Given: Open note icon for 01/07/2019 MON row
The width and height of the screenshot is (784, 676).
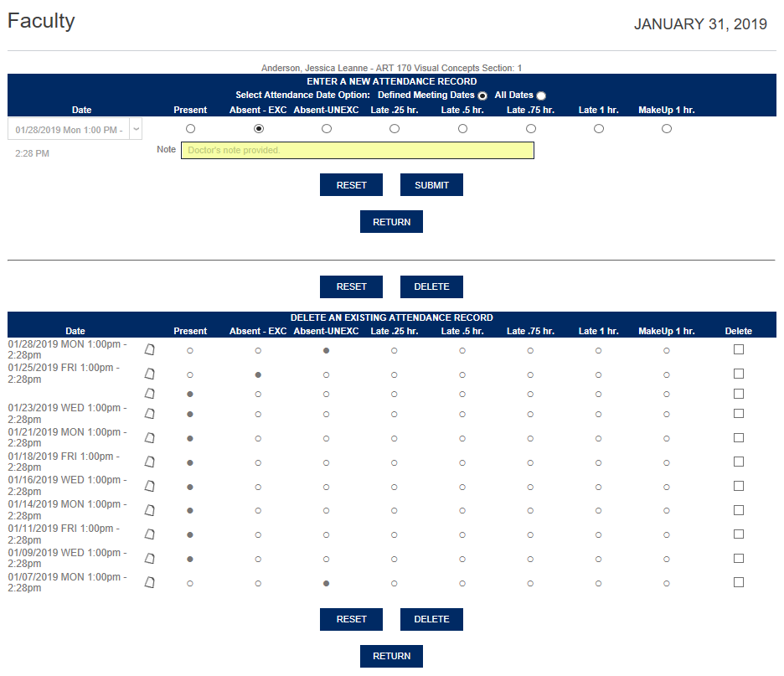Looking at the screenshot, I should [x=149, y=582].
